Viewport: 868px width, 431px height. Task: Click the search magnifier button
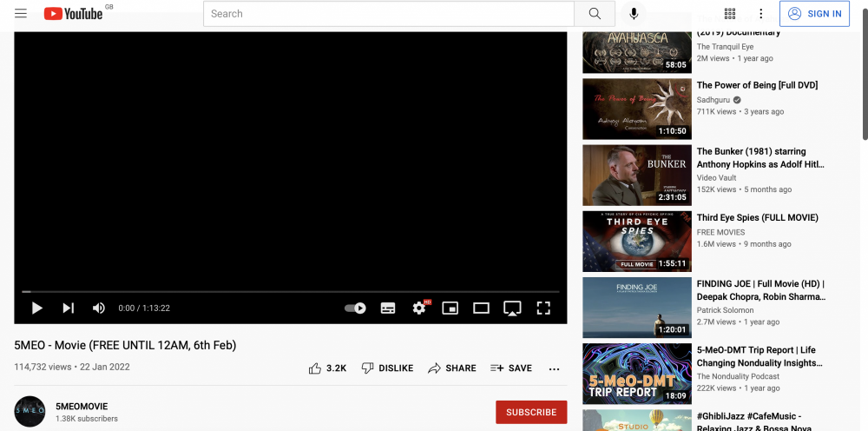pos(595,14)
